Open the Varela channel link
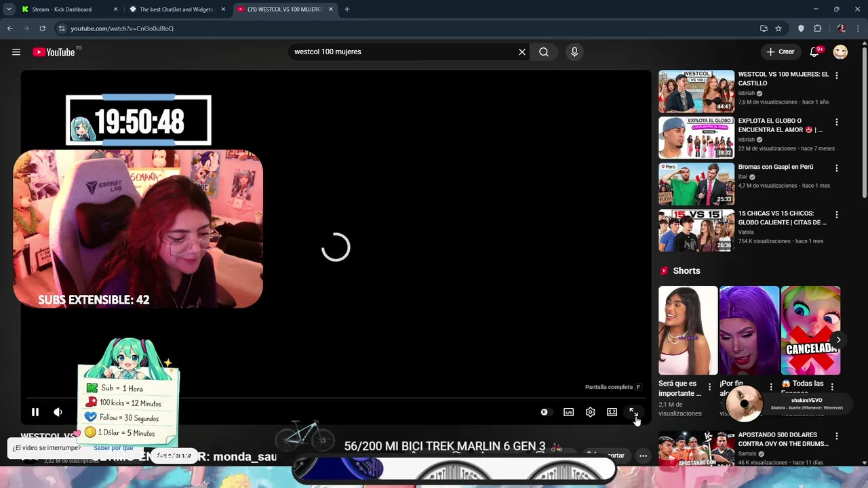Image resolution: width=868 pixels, height=488 pixels. (746, 232)
